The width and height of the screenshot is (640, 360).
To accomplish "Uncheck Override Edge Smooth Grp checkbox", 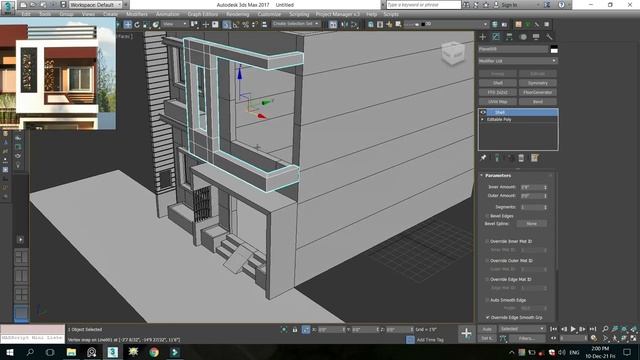I will [487, 317].
